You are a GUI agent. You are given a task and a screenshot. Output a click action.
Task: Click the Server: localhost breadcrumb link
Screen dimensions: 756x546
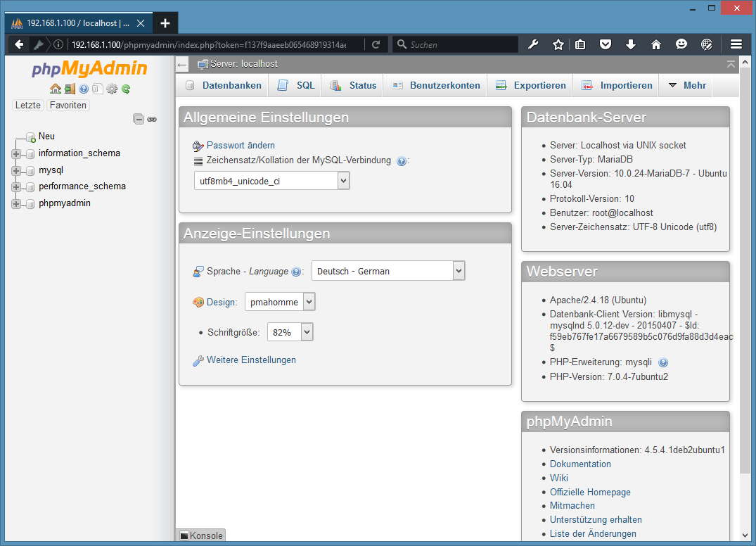click(243, 64)
